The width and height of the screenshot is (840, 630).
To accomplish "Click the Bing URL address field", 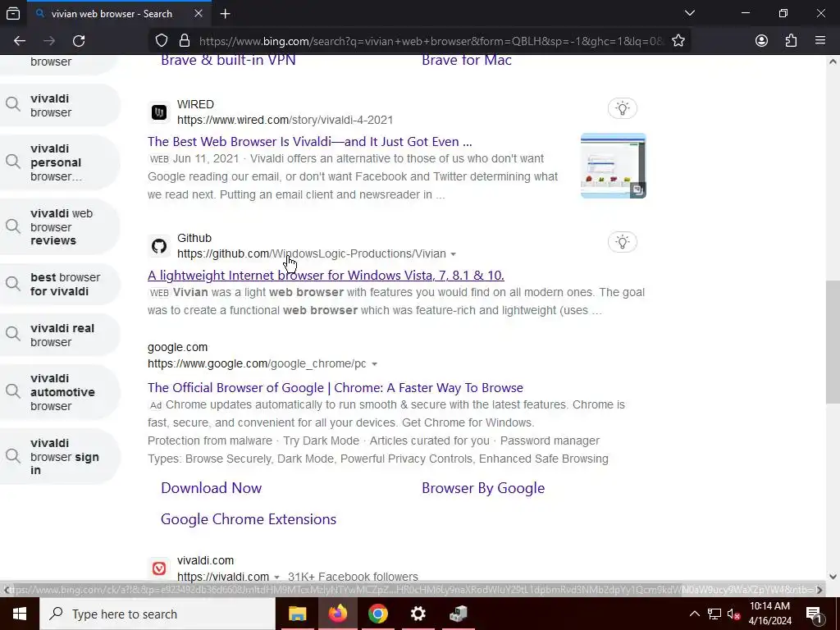I will tap(431, 41).
